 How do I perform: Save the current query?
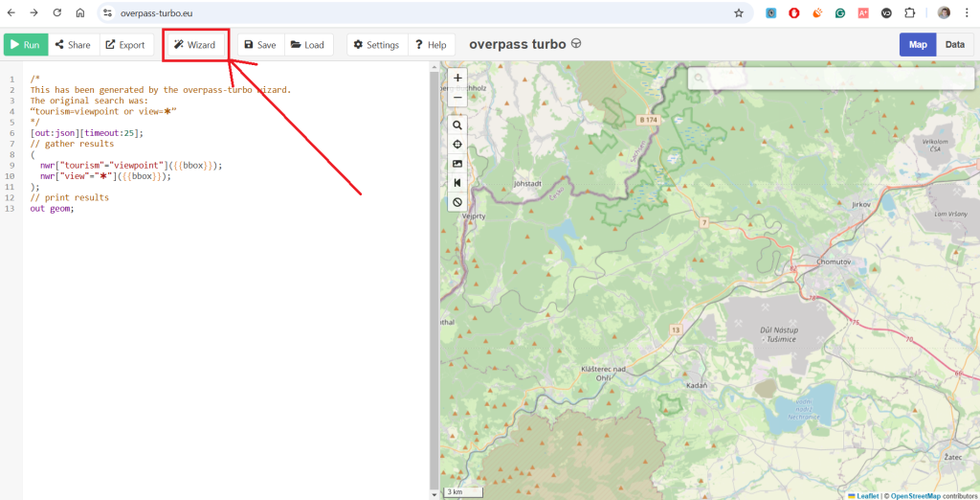point(260,45)
